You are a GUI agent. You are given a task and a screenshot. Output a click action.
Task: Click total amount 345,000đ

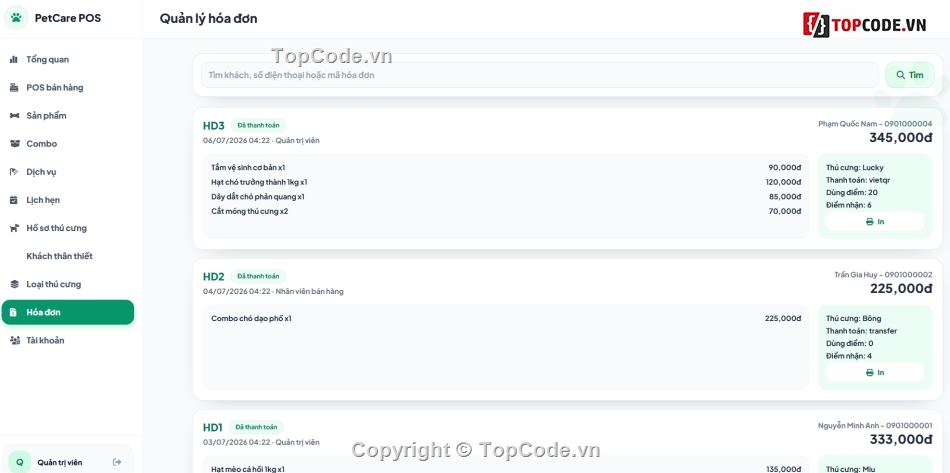900,137
